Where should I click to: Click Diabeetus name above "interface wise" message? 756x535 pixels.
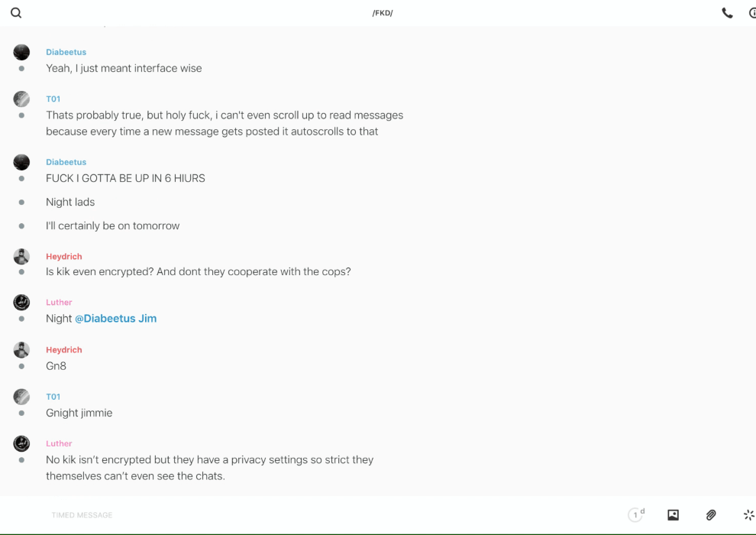click(x=66, y=52)
